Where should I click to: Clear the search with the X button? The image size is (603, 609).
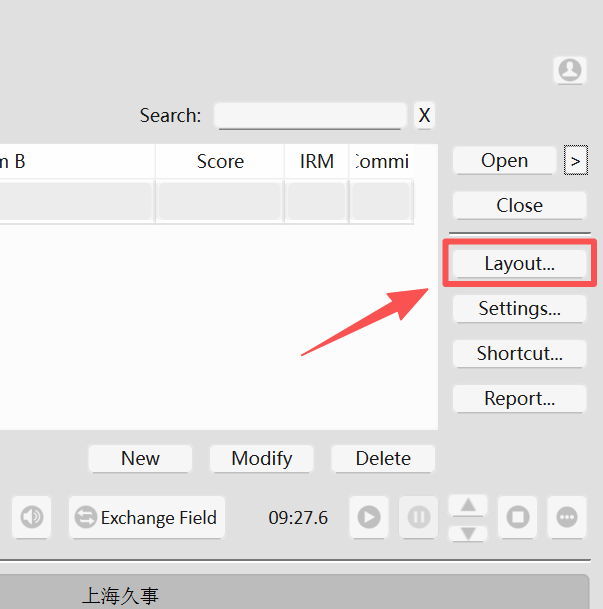[x=424, y=116]
